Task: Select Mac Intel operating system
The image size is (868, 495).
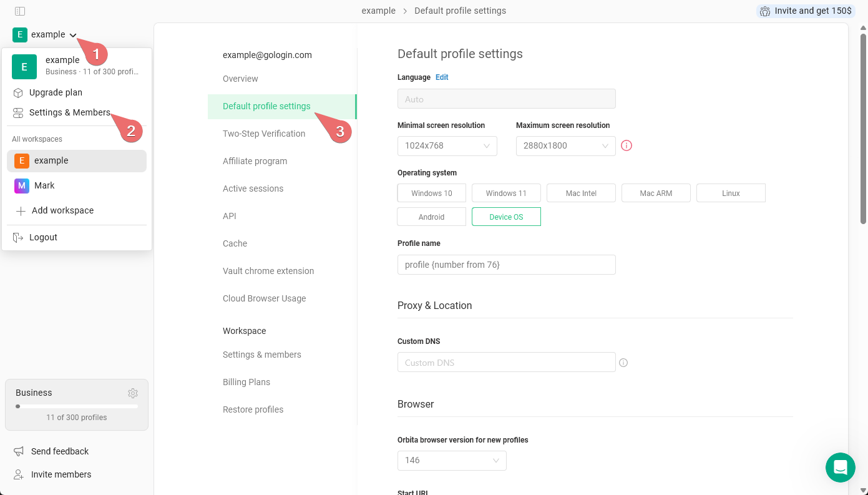Action: (582, 194)
